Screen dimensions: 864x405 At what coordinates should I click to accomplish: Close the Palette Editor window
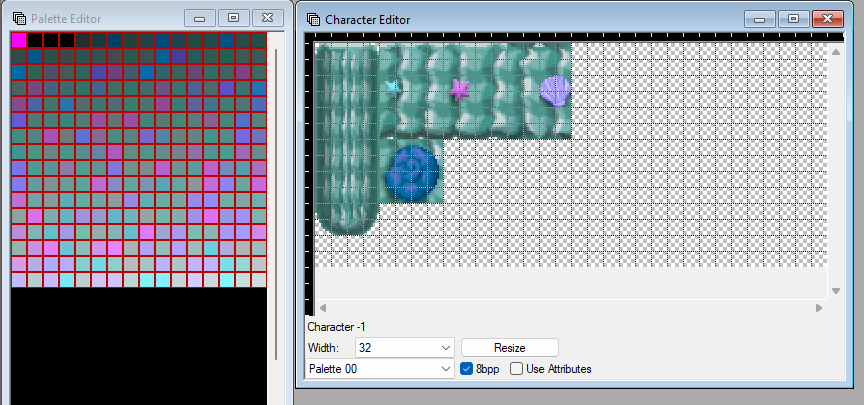point(268,18)
